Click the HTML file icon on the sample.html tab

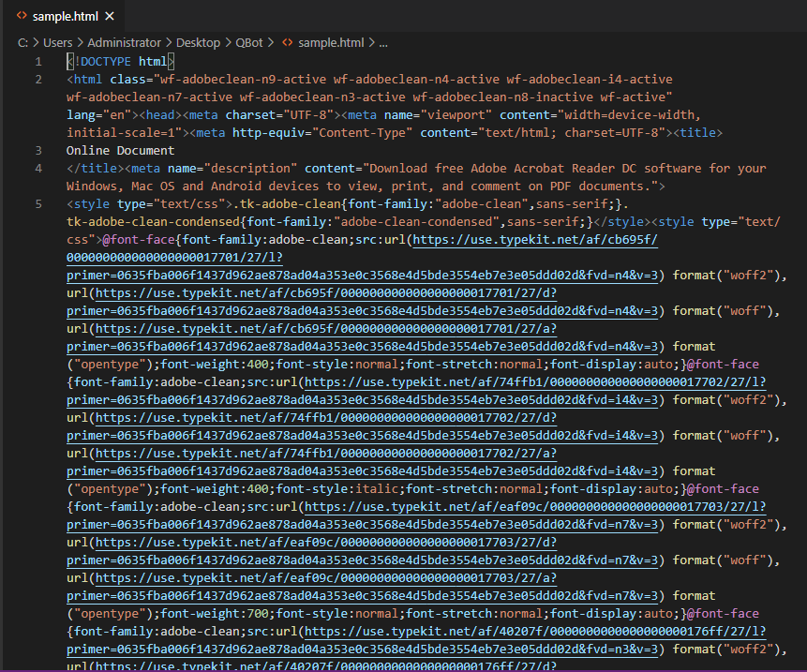coord(22,15)
